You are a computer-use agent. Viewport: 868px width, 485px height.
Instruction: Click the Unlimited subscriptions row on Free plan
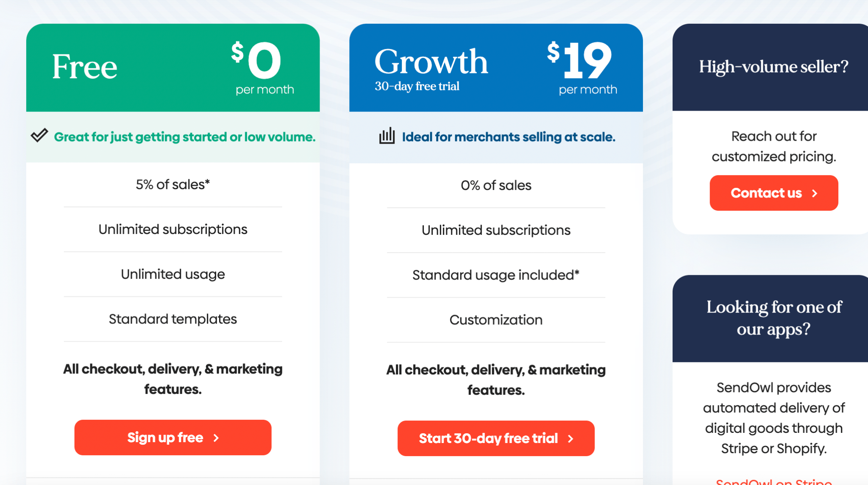172,229
